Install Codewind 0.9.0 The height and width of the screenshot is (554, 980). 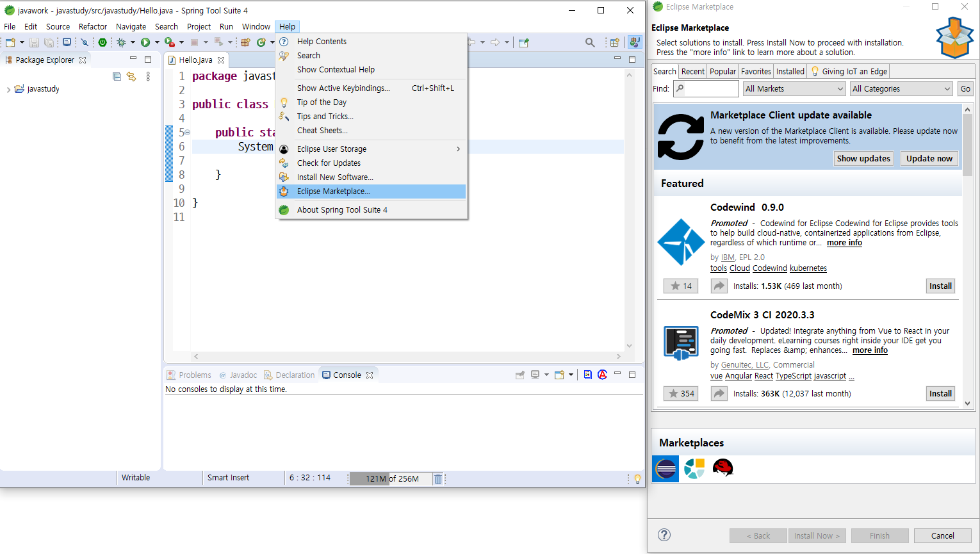click(x=940, y=286)
